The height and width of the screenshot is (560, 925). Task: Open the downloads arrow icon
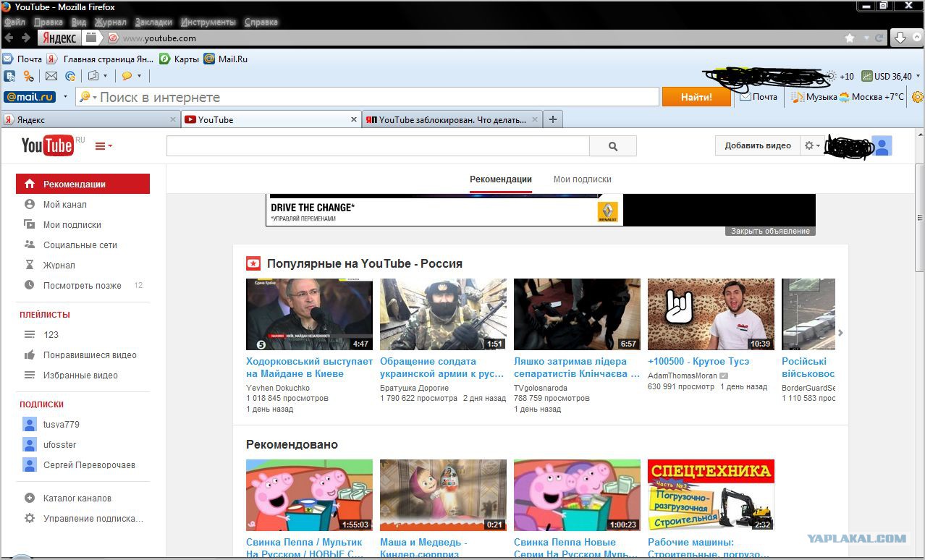(900, 38)
